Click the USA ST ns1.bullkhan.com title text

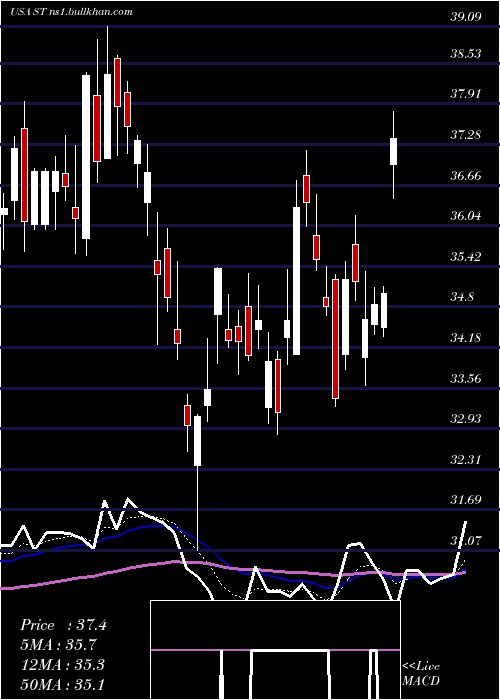tap(71, 12)
